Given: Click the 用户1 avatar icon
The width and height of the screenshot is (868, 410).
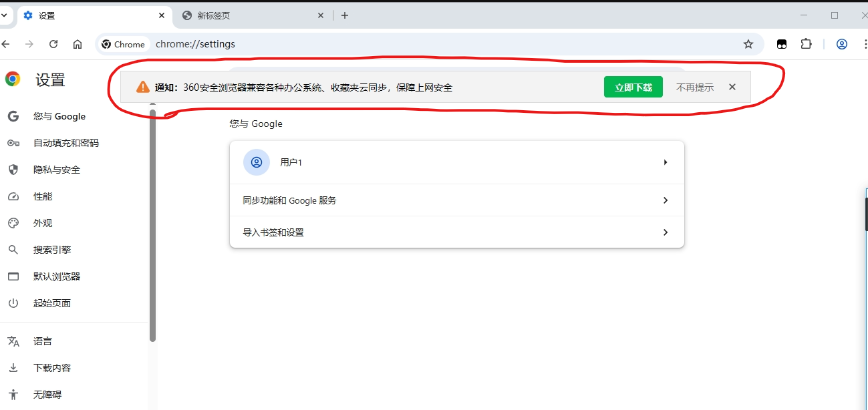Looking at the screenshot, I should pos(257,162).
